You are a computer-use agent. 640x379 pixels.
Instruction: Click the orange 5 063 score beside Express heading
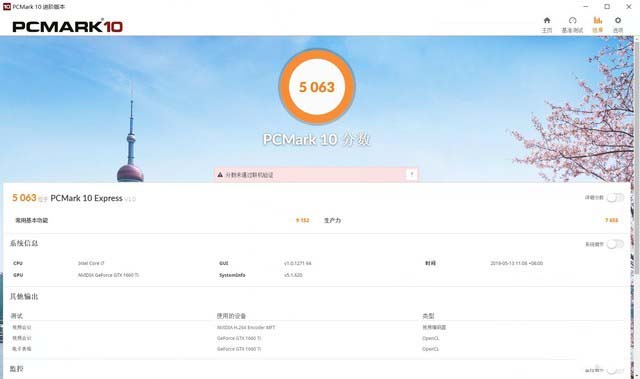[24, 198]
